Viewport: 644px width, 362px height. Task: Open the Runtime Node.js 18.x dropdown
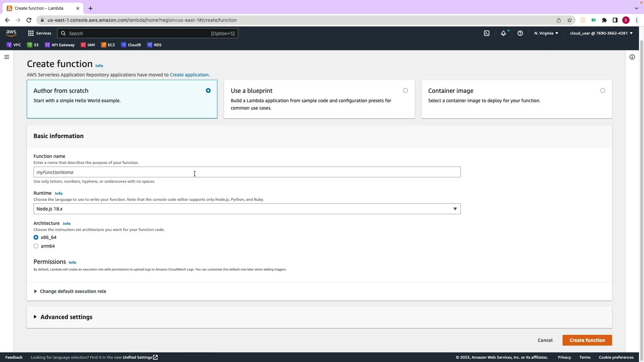coord(247,209)
